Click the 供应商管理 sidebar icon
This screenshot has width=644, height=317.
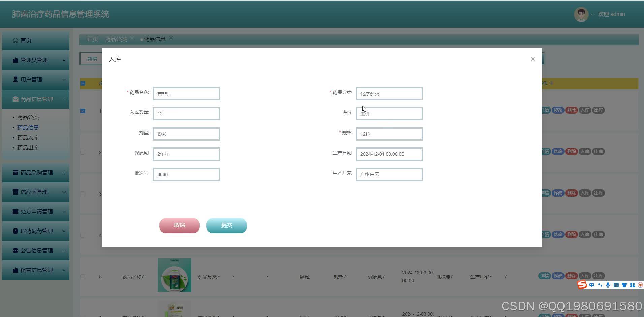tap(15, 192)
